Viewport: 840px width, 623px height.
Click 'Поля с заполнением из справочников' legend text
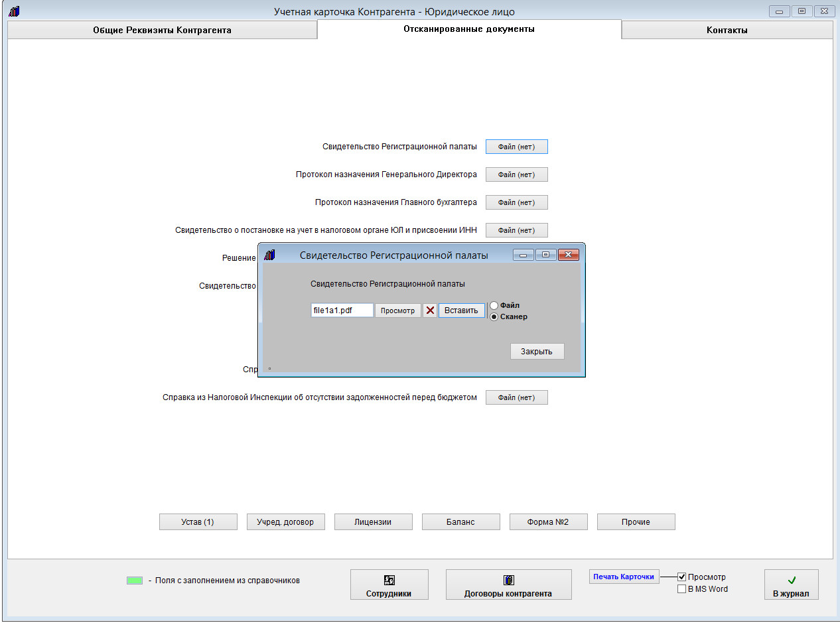[x=228, y=581]
